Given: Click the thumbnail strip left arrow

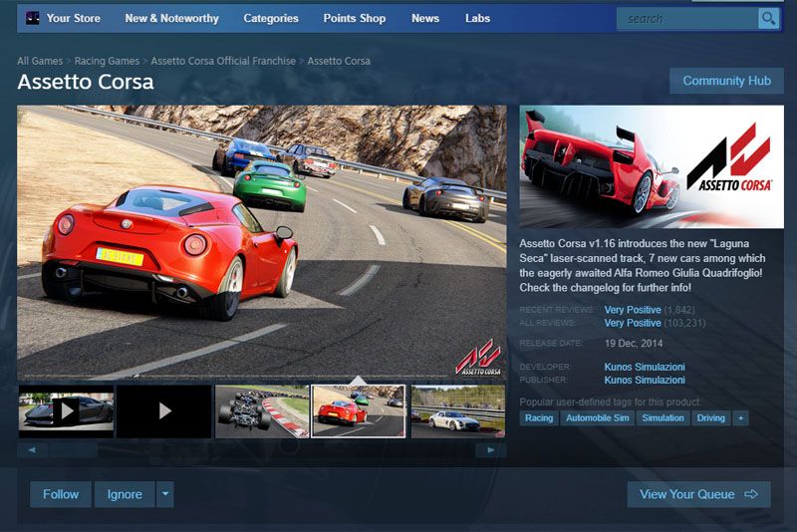Looking at the screenshot, I should [x=32, y=449].
